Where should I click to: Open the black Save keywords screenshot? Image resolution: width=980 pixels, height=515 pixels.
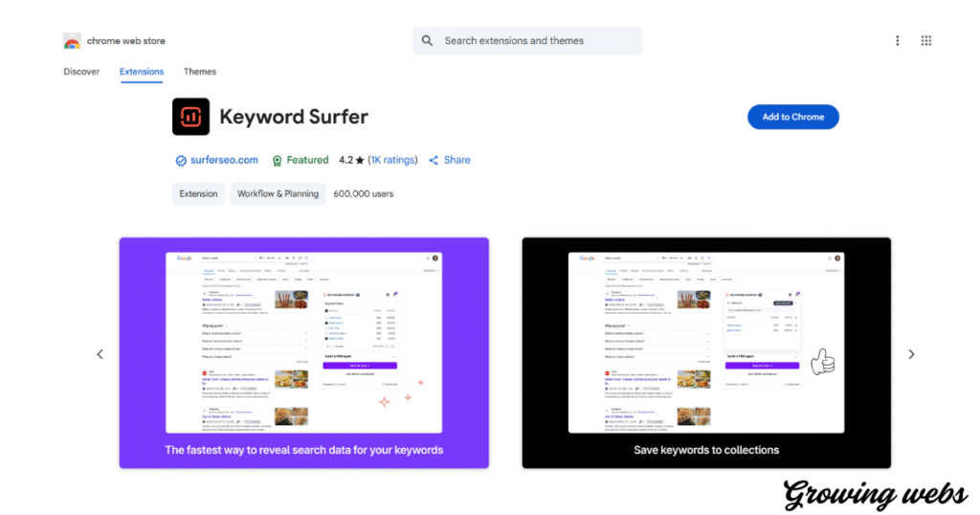coord(706,352)
